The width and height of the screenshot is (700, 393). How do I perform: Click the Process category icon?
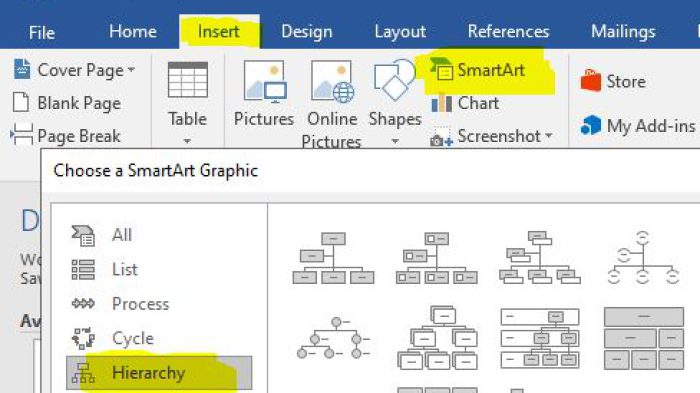click(x=83, y=304)
